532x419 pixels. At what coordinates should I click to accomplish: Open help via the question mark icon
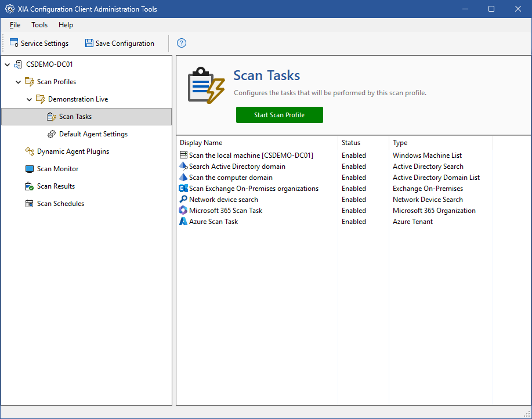click(182, 43)
